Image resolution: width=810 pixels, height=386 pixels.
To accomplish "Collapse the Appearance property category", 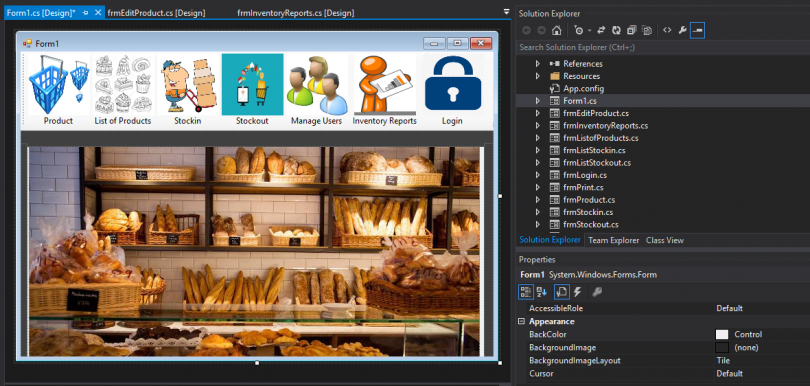I will (x=522, y=321).
